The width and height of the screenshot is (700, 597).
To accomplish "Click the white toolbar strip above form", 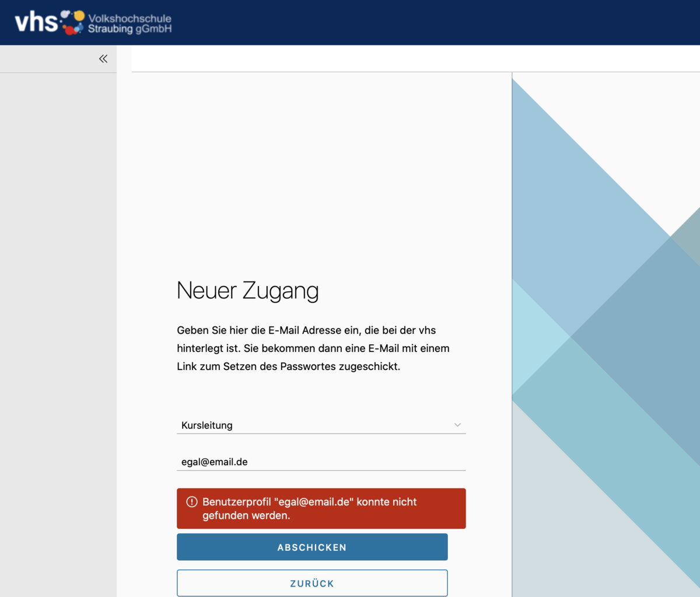I will click(408, 59).
